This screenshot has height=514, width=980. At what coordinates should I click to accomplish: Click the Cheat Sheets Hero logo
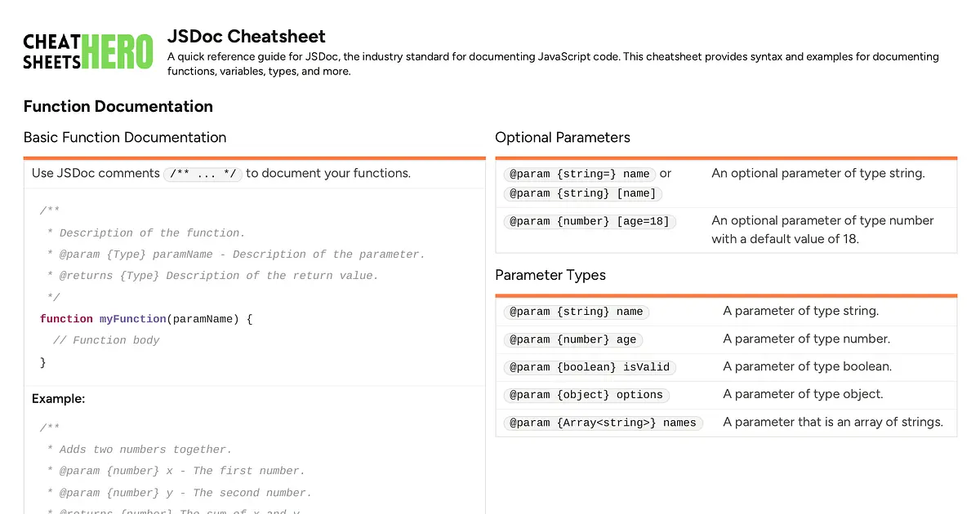point(87,51)
